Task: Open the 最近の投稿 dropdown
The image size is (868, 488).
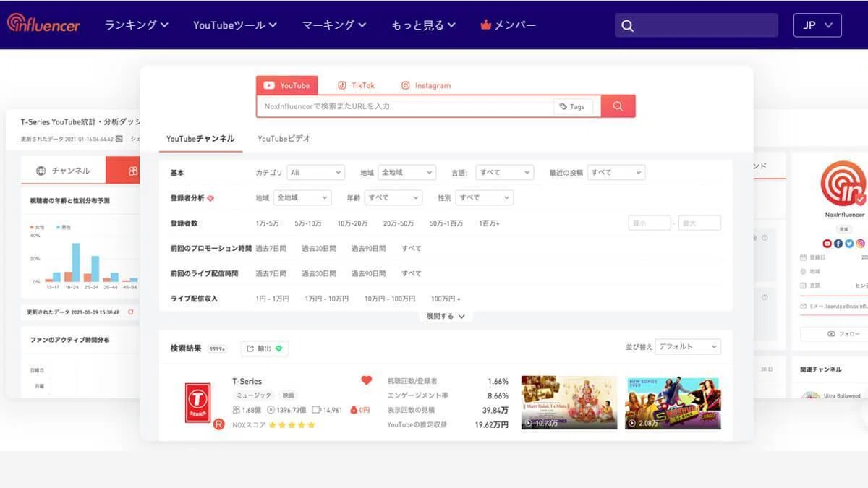Action: tap(616, 173)
